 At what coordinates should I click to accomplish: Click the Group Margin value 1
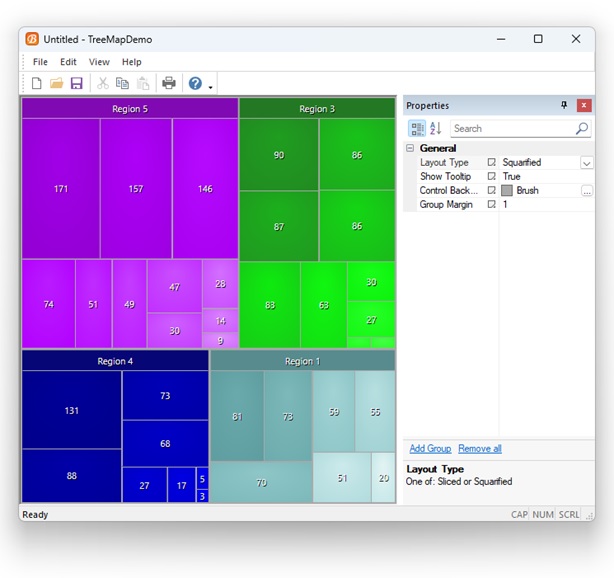505,204
